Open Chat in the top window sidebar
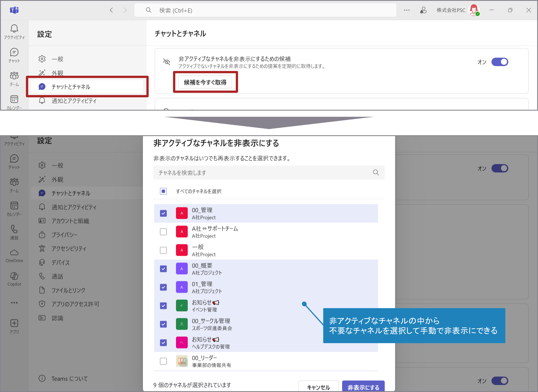This screenshot has height=392, width=538. coord(14,55)
